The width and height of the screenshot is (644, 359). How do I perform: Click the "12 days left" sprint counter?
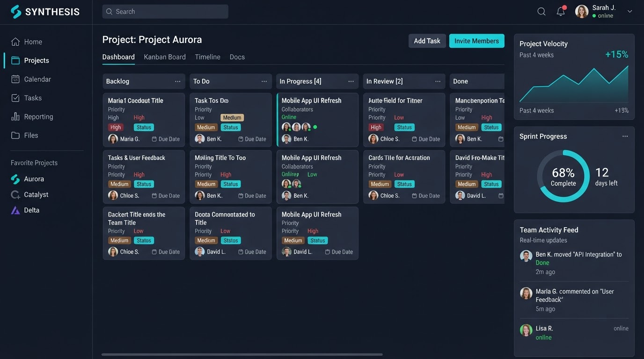pos(606,177)
